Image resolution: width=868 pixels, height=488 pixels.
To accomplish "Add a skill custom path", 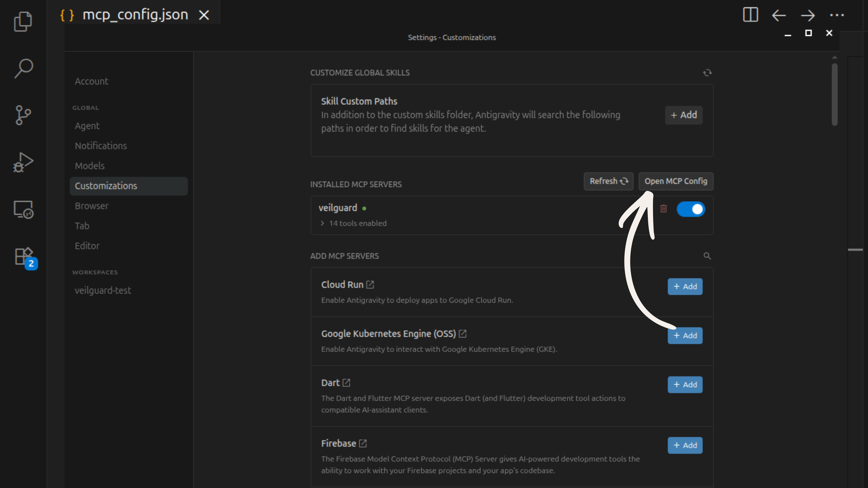I will click(x=684, y=115).
